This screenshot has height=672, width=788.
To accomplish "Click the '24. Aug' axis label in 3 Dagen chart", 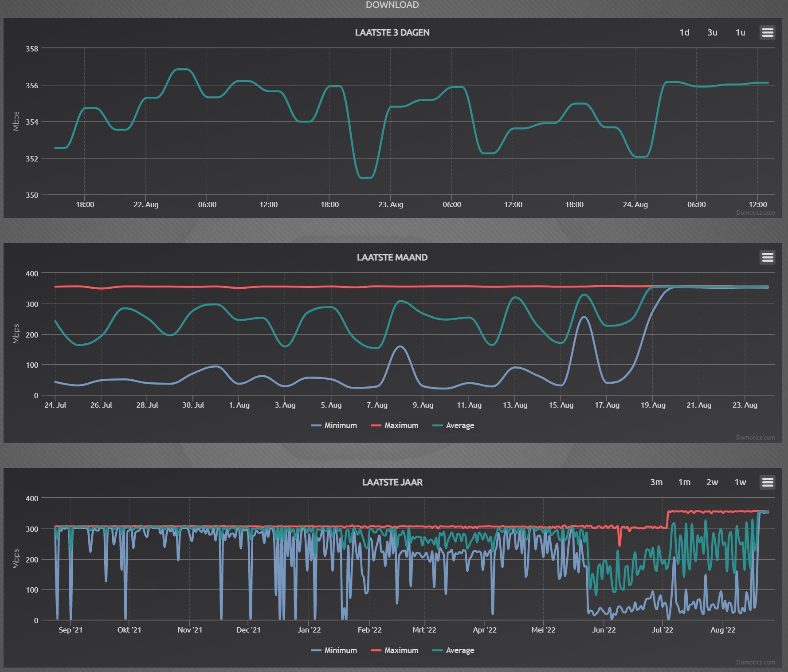I will (635, 204).
